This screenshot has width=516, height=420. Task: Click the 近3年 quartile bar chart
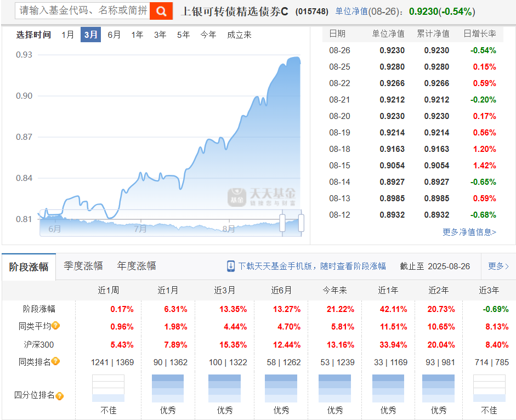coord(489,388)
